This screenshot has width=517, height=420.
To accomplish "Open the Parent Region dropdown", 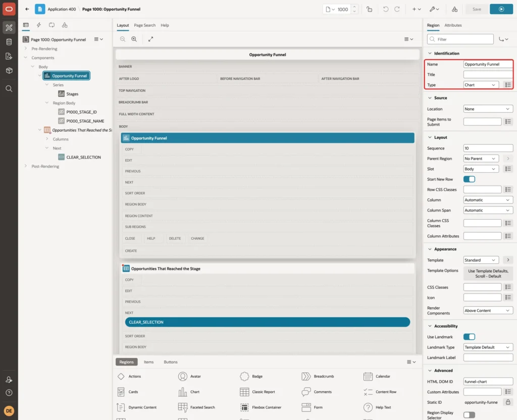I will pyautogui.click(x=481, y=159).
